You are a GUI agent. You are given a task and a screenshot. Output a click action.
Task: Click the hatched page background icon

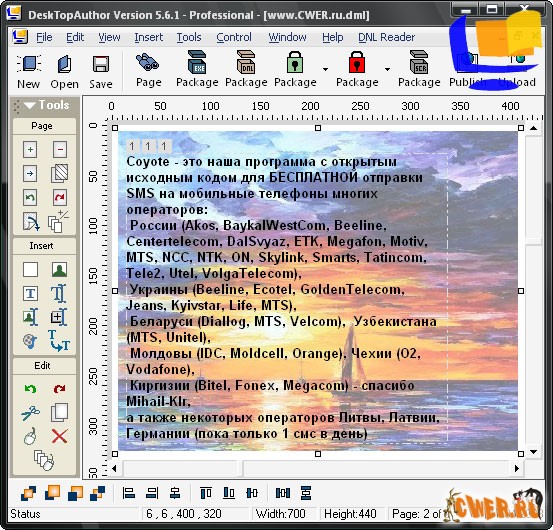tap(60, 173)
